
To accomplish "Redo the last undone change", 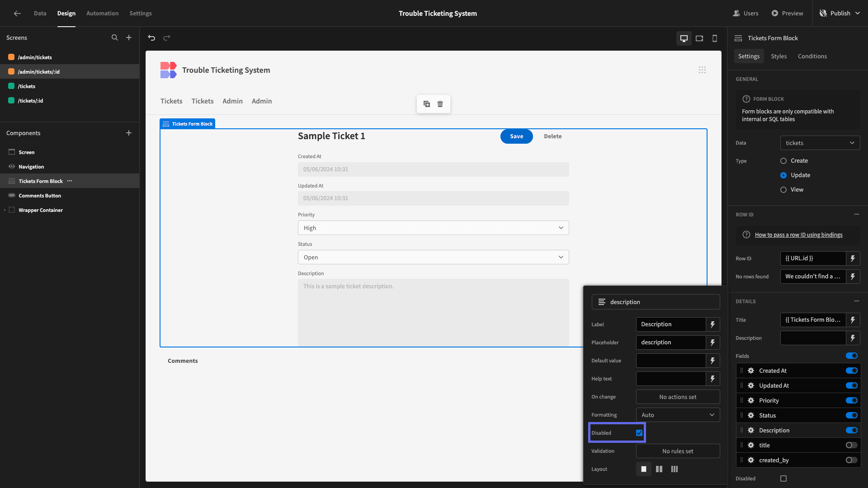I will pos(167,38).
